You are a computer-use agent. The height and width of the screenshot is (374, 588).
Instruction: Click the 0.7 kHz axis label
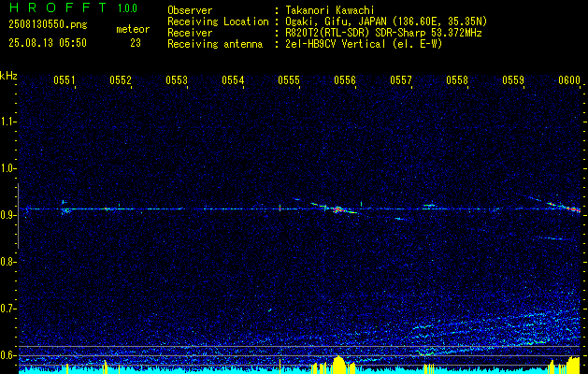click(x=8, y=309)
